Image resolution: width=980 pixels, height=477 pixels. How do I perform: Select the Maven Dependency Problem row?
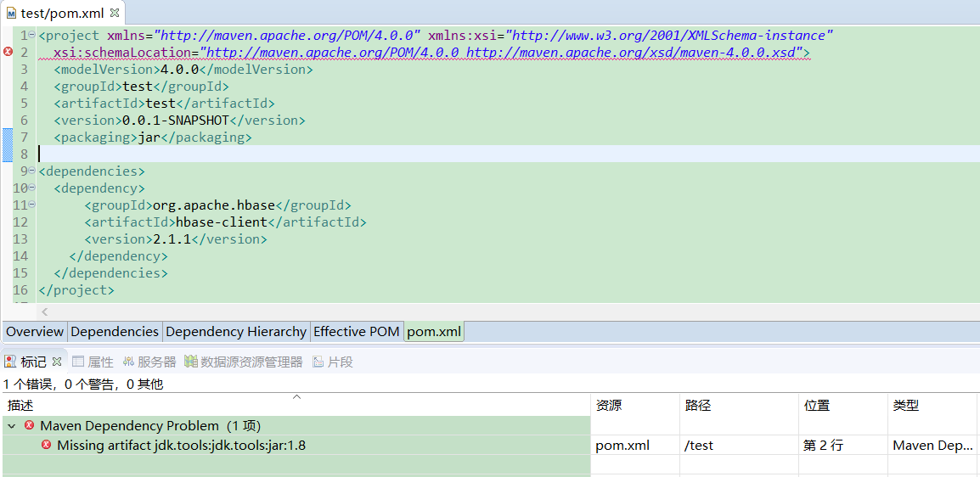pos(296,426)
